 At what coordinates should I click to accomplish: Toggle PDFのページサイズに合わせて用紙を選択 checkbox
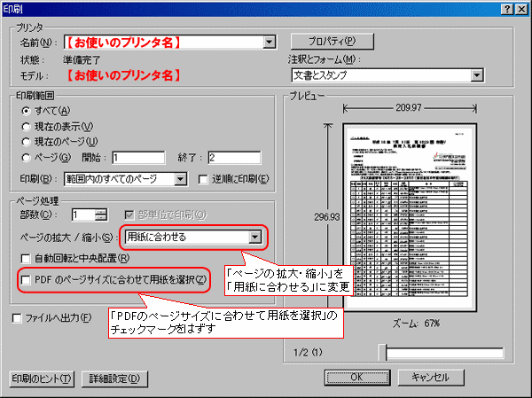click(x=26, y=280)
